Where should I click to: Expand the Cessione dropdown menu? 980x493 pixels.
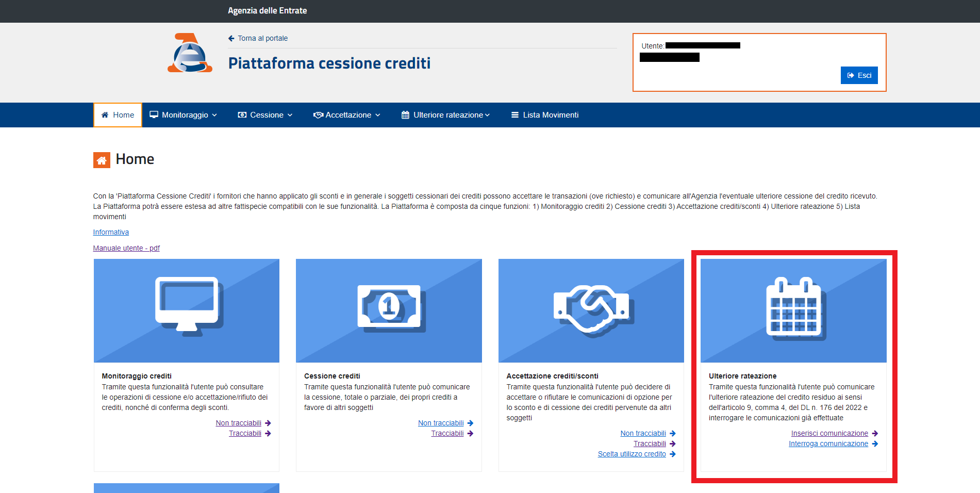(265, 115)
